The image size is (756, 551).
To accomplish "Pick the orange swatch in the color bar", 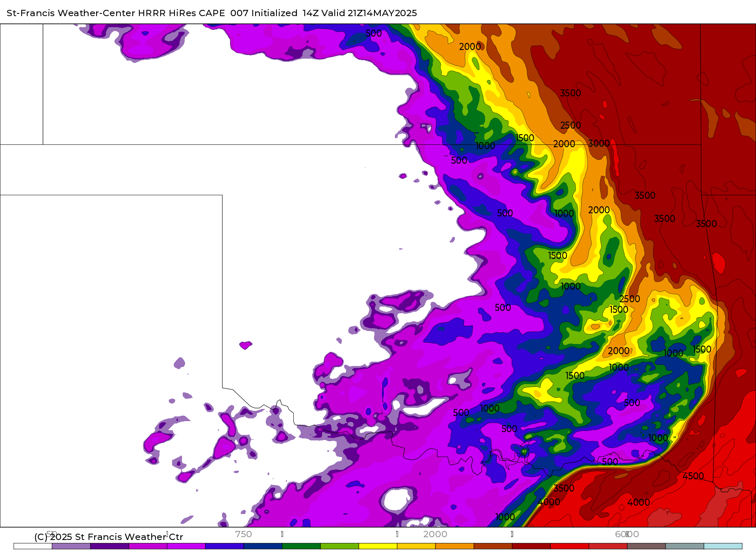I will (455, 546).
